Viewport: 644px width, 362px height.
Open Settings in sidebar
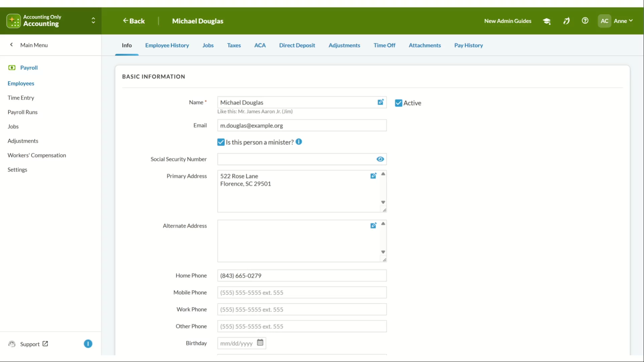click(x=17, y=170)
